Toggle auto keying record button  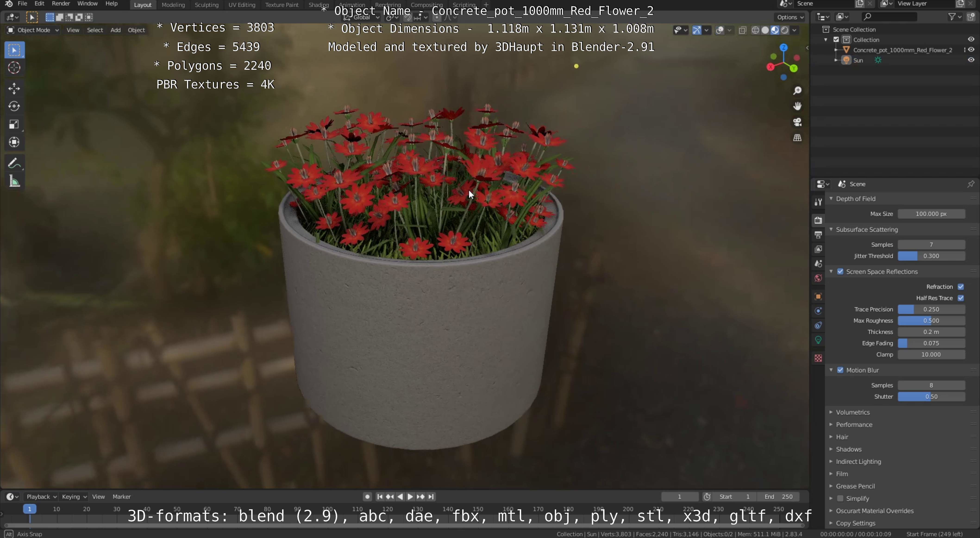367,497
